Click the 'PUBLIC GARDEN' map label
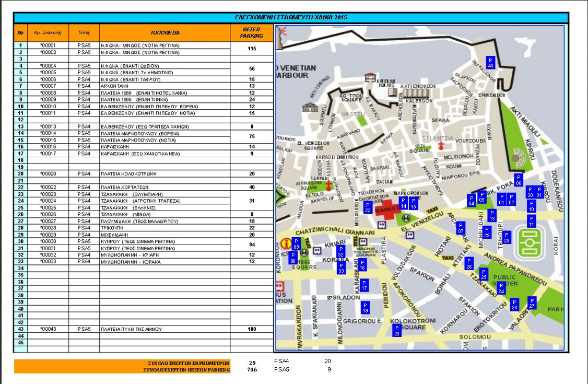This screenshot has height=384, width=588. [504, 281]
